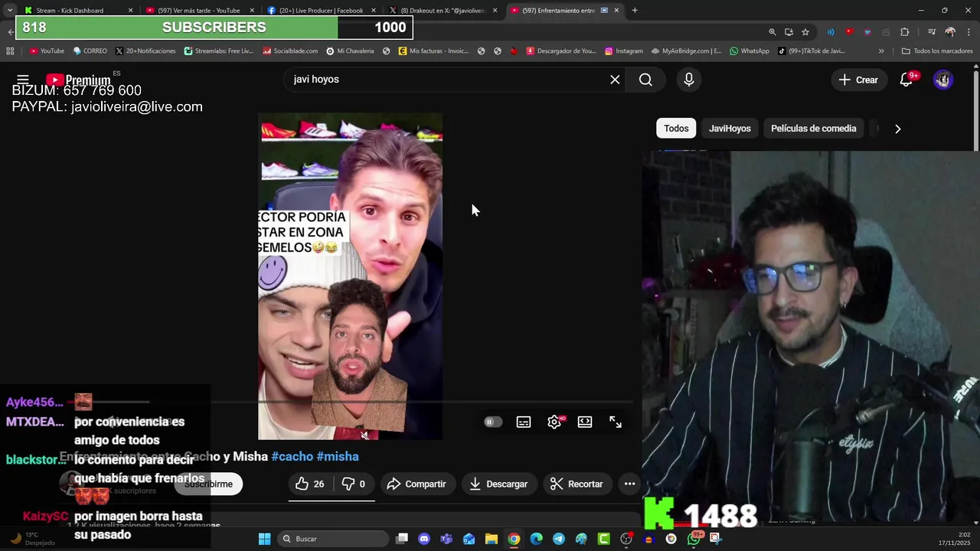Screen dimensions: 980x551
Task: Start voice search with the microphone icon
Action: [689, 80]
